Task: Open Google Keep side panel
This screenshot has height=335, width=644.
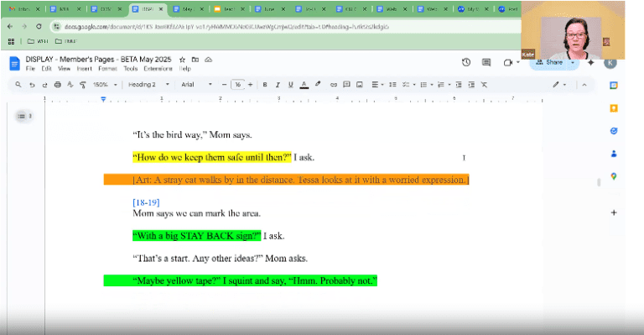Action: [x=614, y=108]
